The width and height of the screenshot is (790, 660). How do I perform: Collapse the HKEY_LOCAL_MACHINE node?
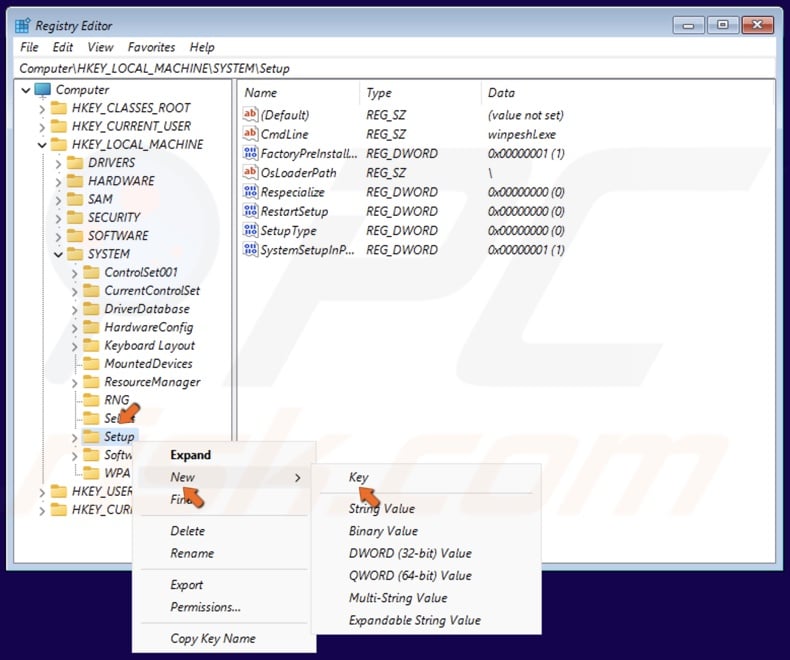tap(42, 146)
